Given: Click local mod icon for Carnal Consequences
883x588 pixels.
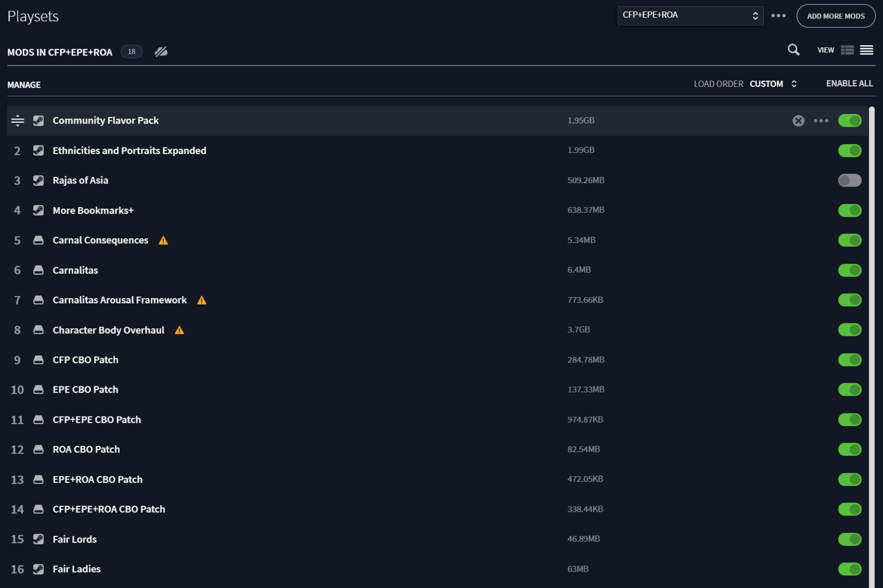Looking at the screenshot, I should [x=38, y=240].
